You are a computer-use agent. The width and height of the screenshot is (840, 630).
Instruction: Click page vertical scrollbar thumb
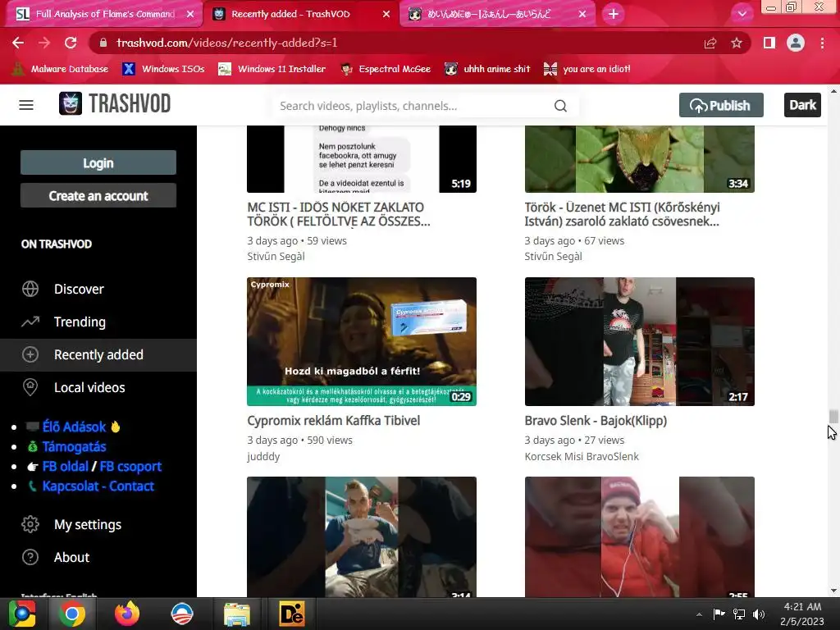click(833, 416)
